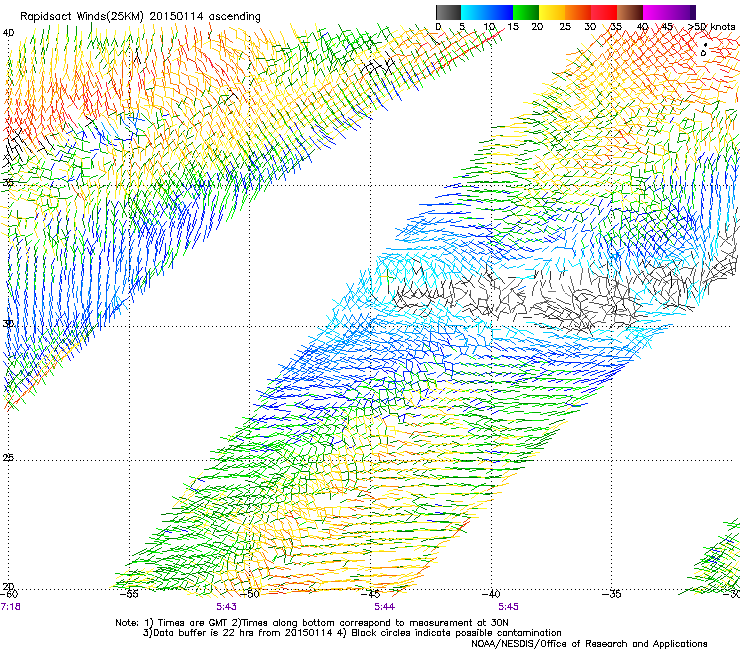Image resolution: width=740 pixels, height=650 pixels.
Task: Click the note 'Times are GMT' line
Action: (312, 623)
